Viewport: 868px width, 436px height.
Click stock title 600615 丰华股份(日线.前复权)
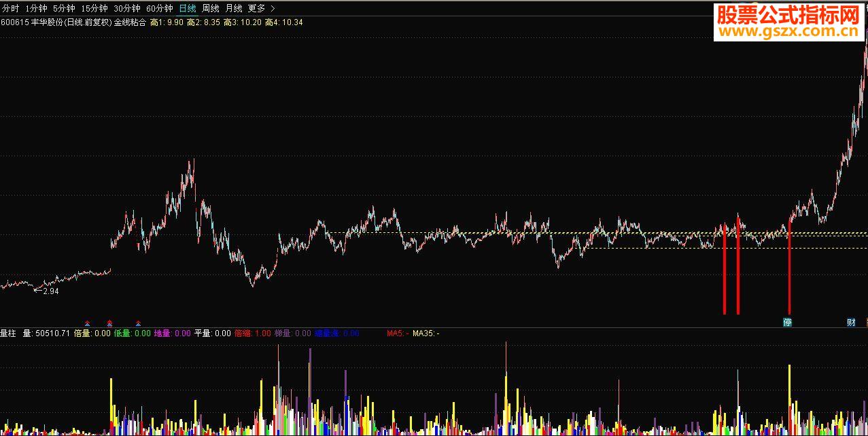coord(56,22)
